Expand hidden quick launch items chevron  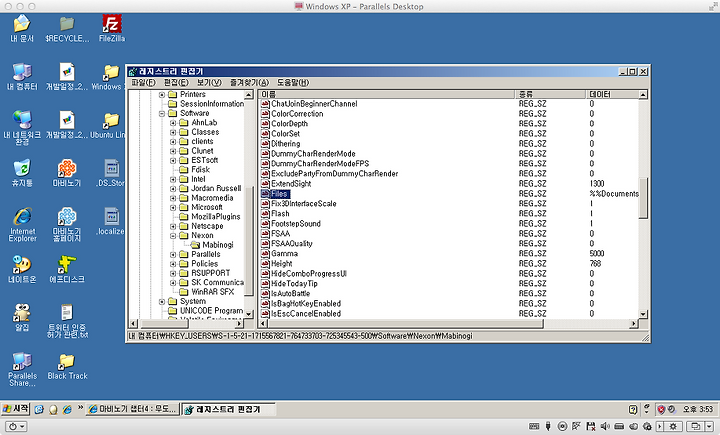pyautogui.click(x=80, y=407)
